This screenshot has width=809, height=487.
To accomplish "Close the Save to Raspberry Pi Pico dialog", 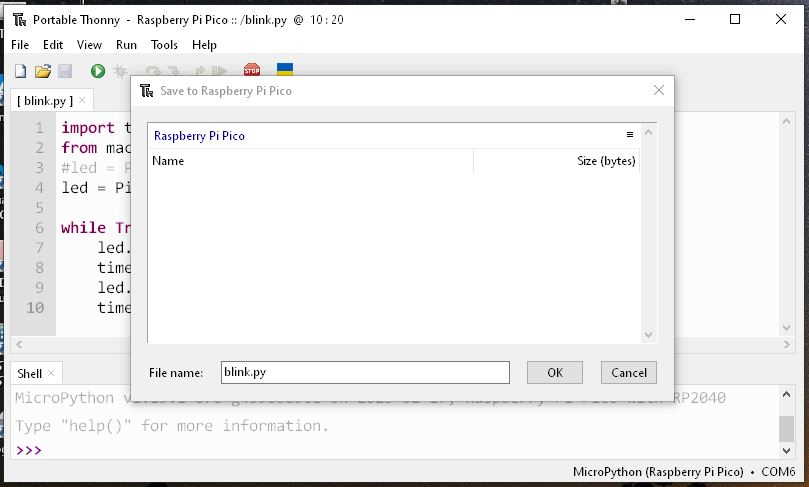I will coord(658,90).
